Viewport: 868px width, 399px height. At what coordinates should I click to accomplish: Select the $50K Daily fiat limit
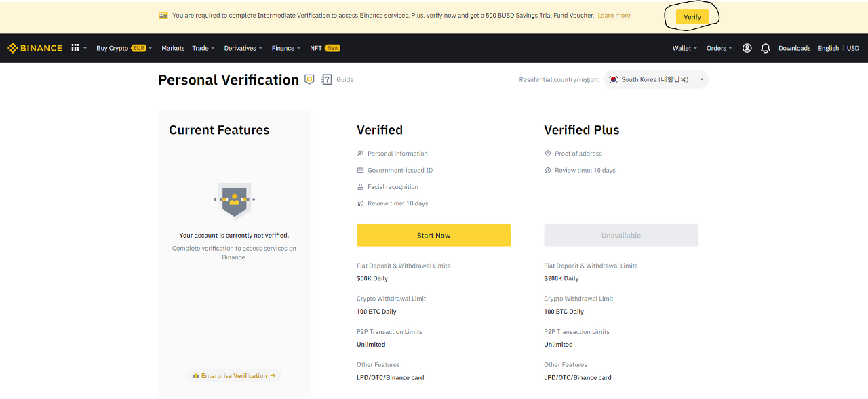pyautogui.click(x=372, y=278)
